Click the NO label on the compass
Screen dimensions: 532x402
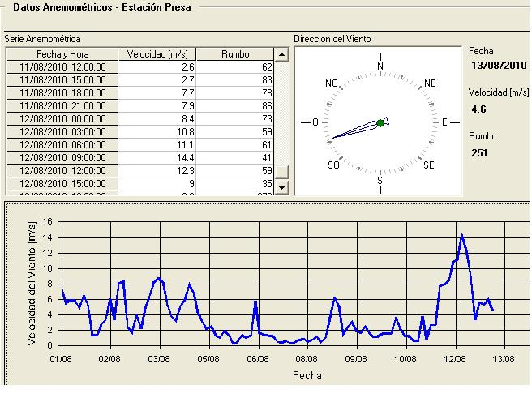(331, 83)
